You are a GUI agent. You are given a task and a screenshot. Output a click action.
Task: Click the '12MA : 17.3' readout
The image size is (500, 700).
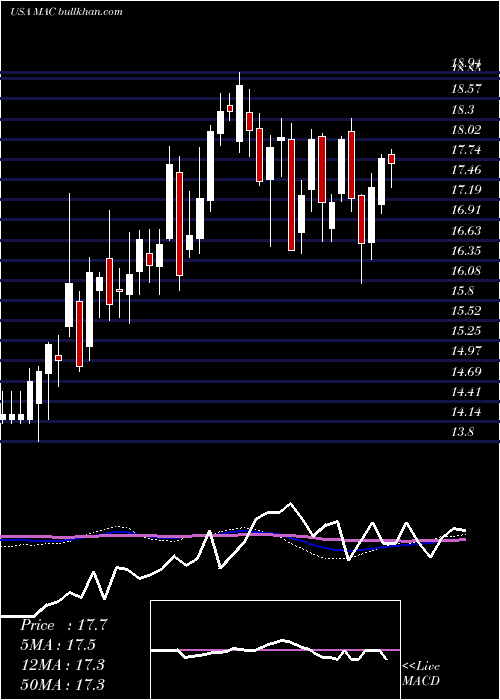click(62, 664)
